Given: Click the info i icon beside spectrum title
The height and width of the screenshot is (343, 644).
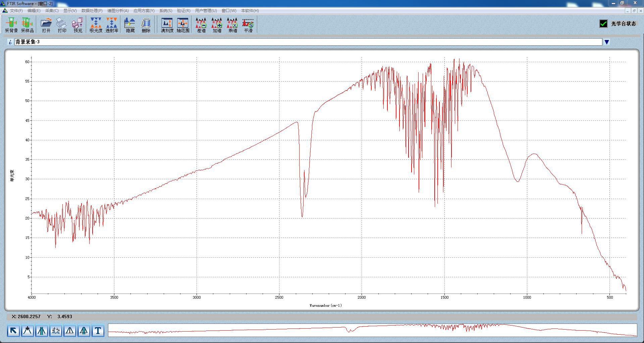Looking at the screenshot, I should (10, 42).
